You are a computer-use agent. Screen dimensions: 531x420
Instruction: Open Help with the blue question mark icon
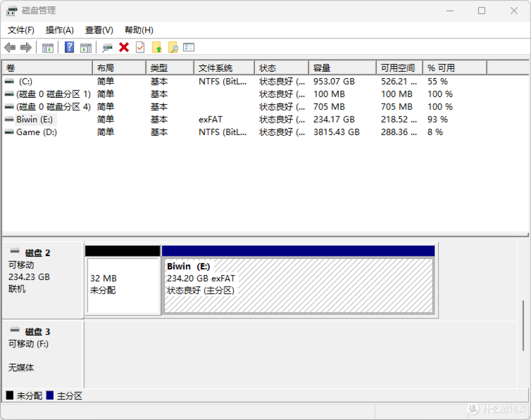[x=69, y=47]
